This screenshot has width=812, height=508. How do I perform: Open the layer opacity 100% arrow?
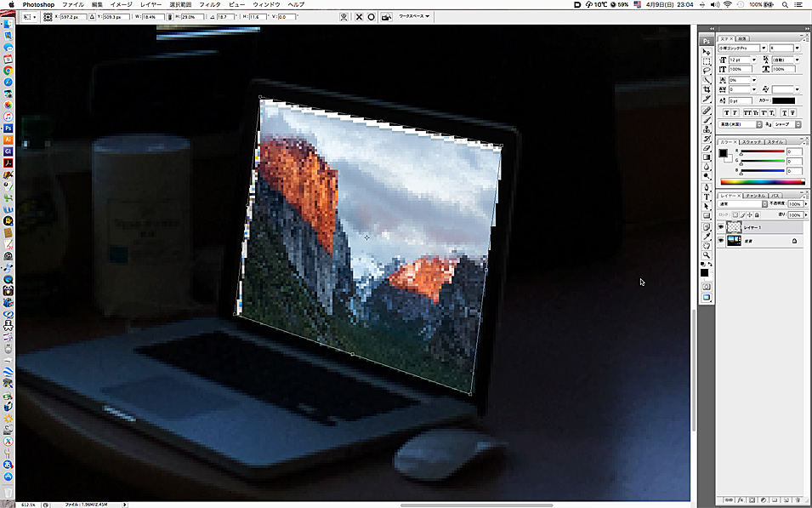(x=806, y=204)
